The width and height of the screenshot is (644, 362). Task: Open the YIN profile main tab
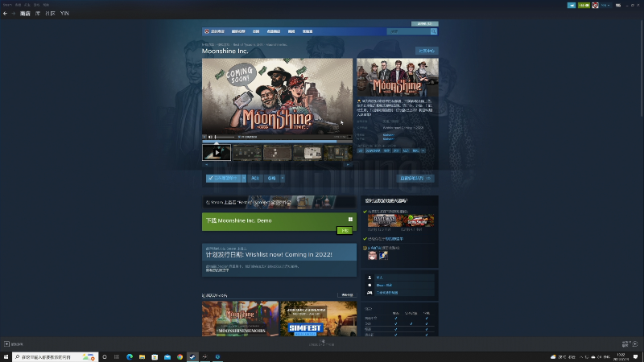(64, 14)
